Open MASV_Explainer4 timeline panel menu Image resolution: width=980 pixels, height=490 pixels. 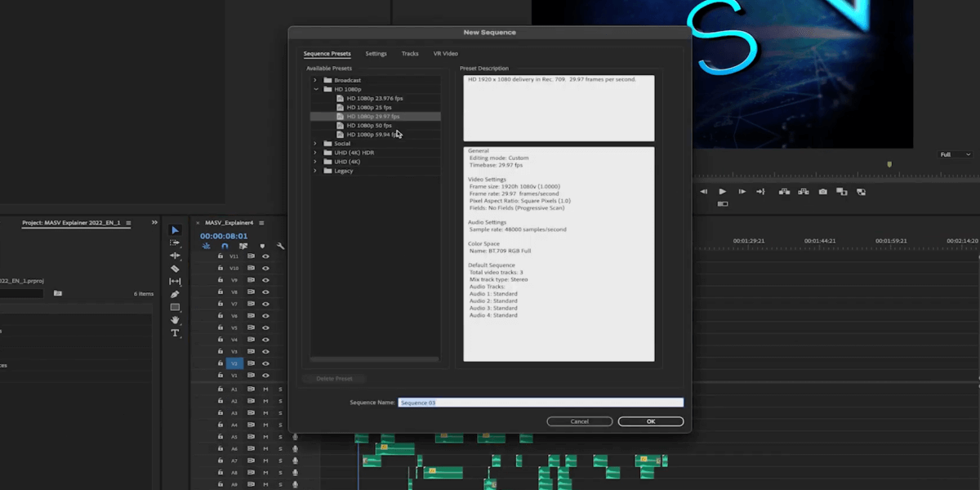click(x=263, y=222)
